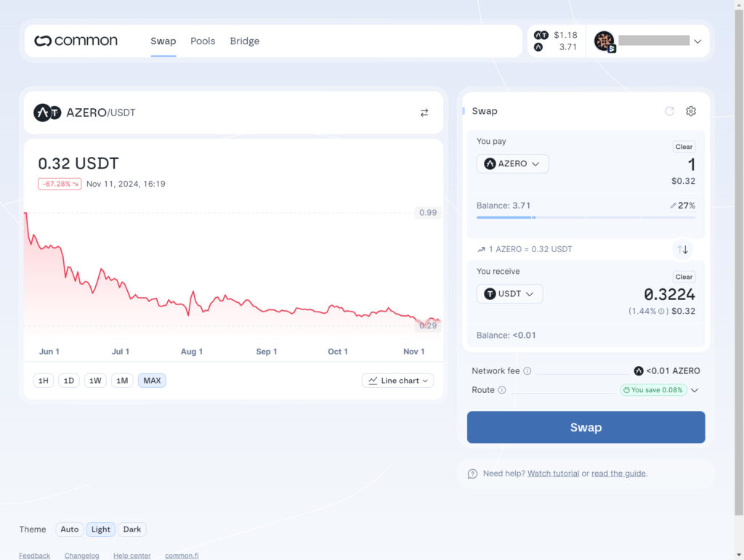Switch pay and receive tokens
The height and width of the screenshot is (560, 744).
pos(683,249)
